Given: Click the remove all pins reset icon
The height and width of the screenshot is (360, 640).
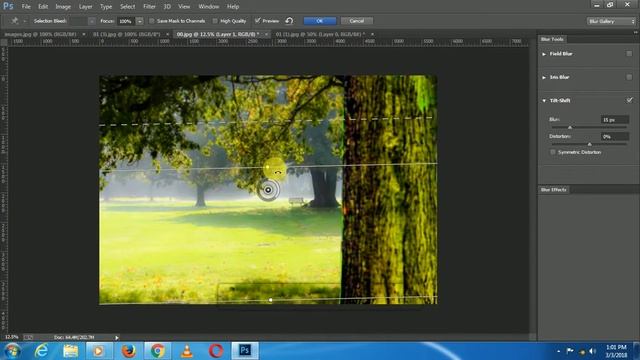Looking at the screenshot, I should (x=289, y=21).
